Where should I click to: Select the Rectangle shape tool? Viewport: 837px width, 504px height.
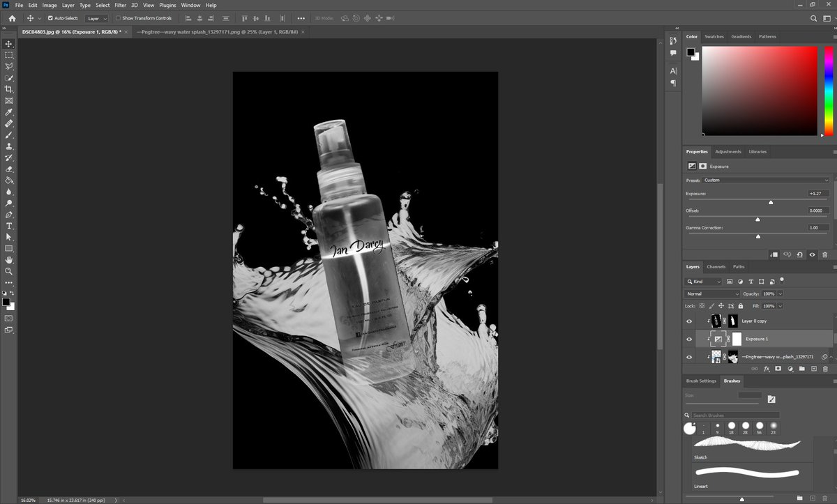tap(9, 248)
